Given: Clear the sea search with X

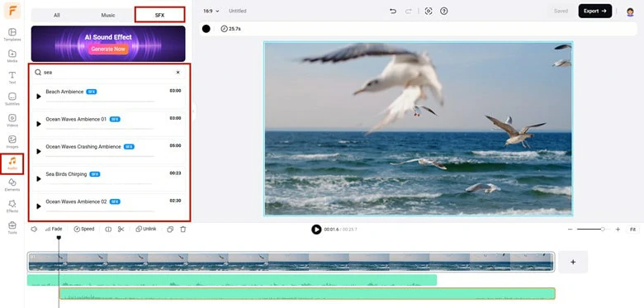Looking at the screenshot, I should tap(178, 73).
